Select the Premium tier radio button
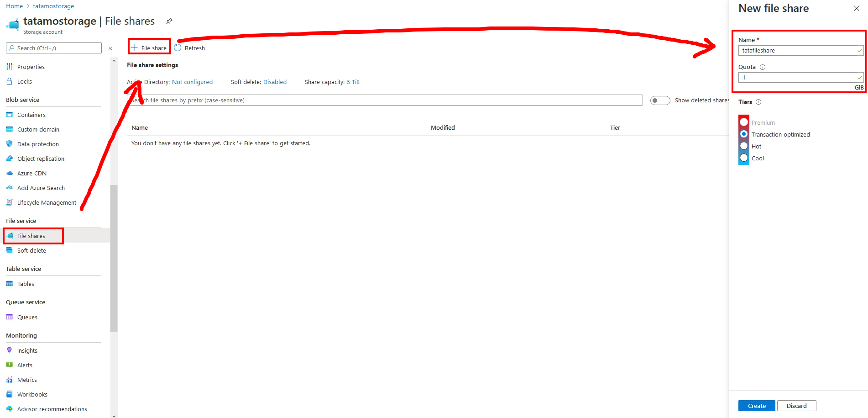The width and height of the screenshot is (868, 418). point(744,122)
